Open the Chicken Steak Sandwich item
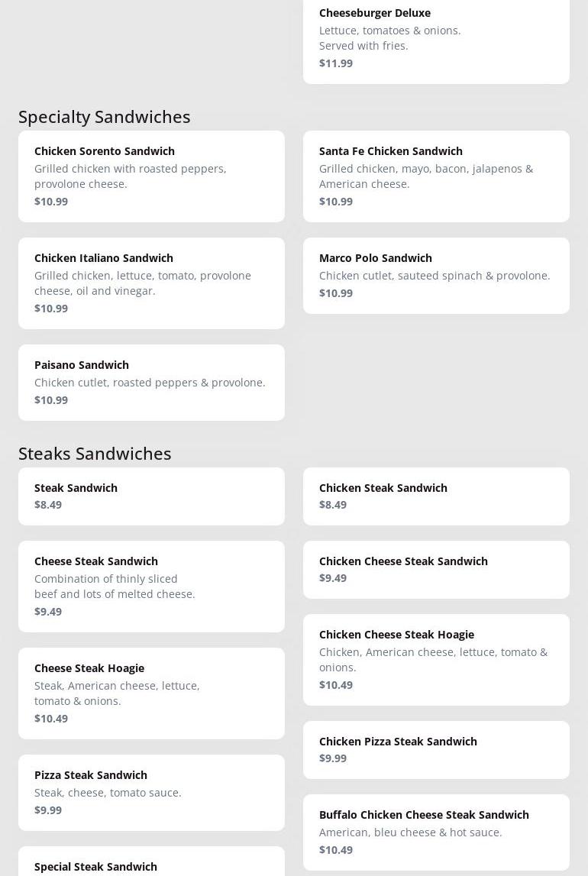This screenshot has width=588, height=876. click(436, 496)
